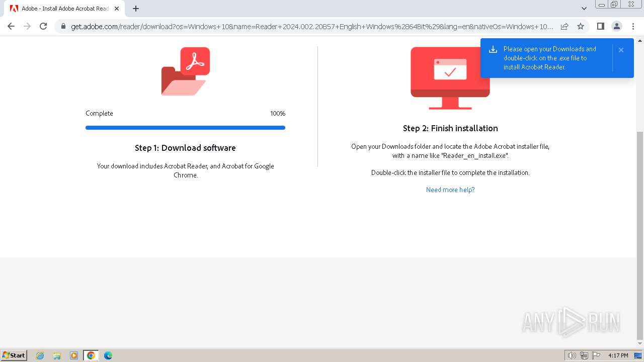Image resolution: width=644 pixels, height=362 pixels.
Task: Open a new browser tab
Action: click(x=136, y=9)
